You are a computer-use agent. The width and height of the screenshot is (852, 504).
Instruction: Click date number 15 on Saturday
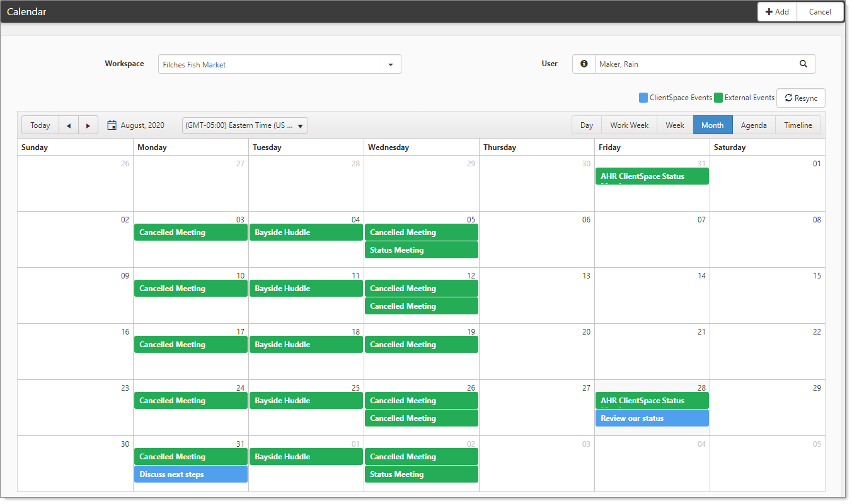[817, 276]
